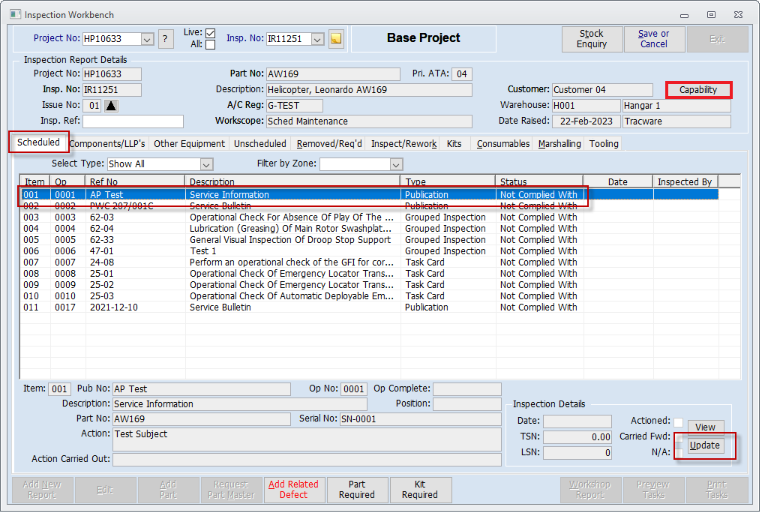Select row with ref 62-03
This screenshot has width=760, height=512.
369,217
